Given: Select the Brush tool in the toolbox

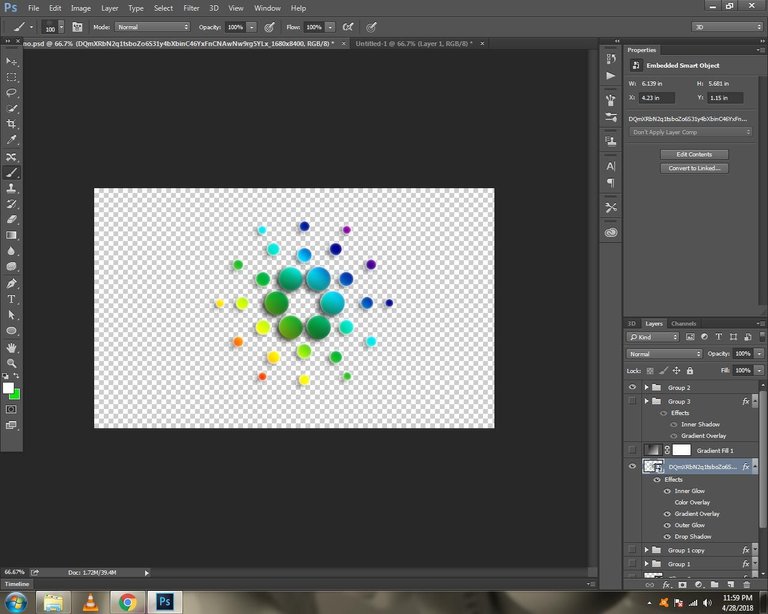Looking at the screenshot, I should [x=11, y=172].
